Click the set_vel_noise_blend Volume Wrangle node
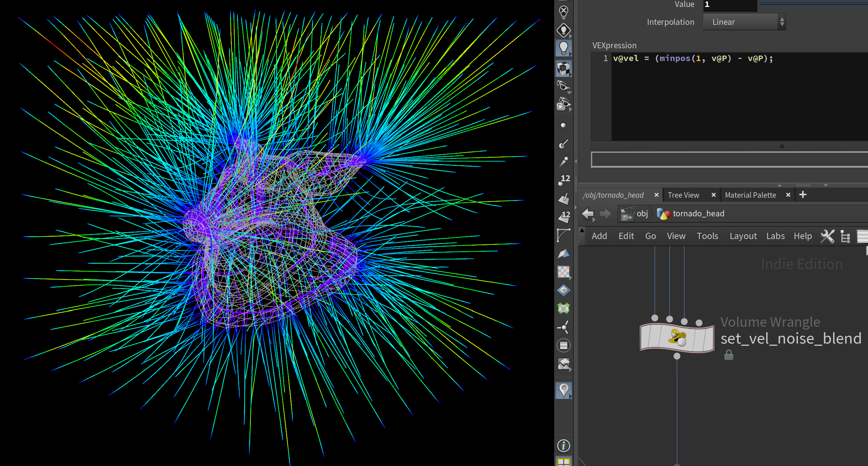The image size is (868, 466). point(677,338)
